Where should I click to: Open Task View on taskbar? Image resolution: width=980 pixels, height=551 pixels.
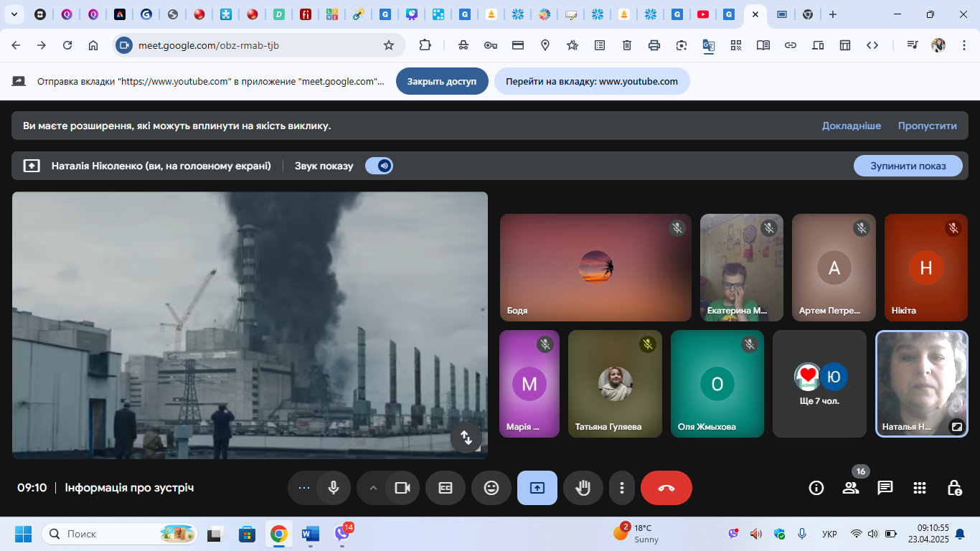(216, 534)
